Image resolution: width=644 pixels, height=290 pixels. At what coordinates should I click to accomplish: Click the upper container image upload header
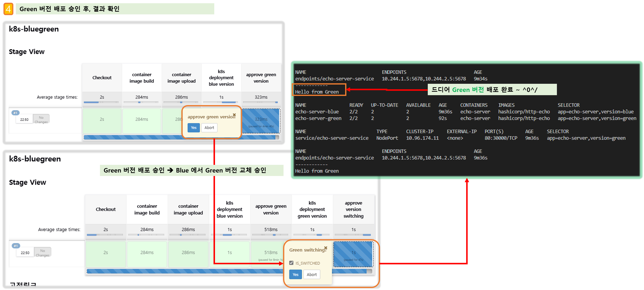coord(181,78)
